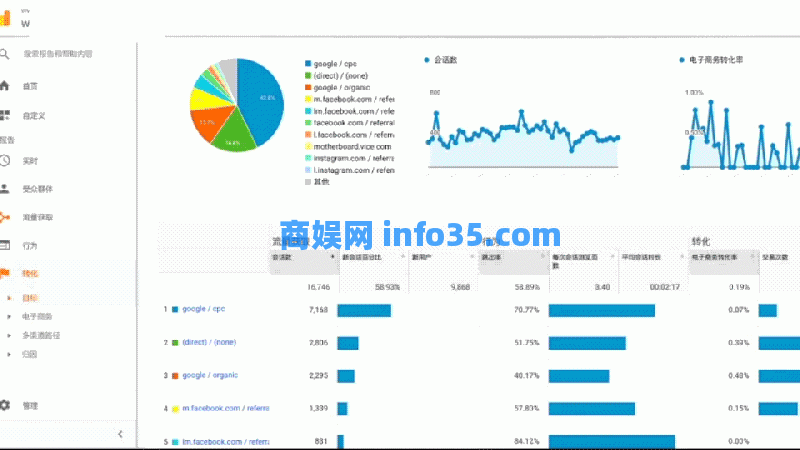Select the 行为 menu label
Viewport: 800px width, 450px height.
click(30, 246)
